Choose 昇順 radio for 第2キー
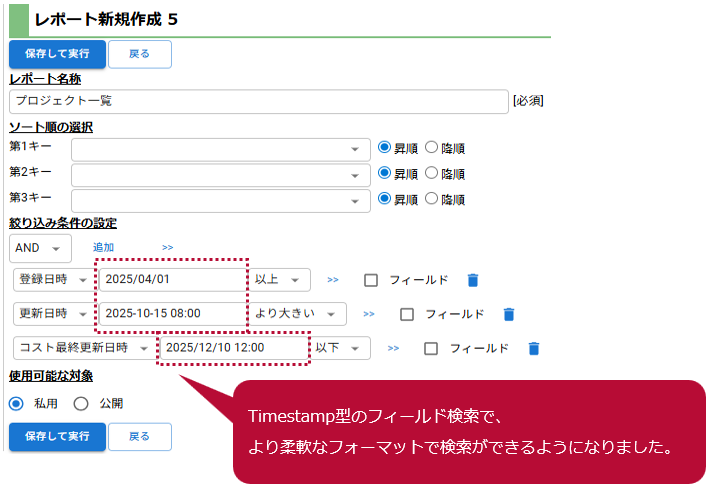The width and height of the screenshot is (714, 490). (x=384, y=174)
